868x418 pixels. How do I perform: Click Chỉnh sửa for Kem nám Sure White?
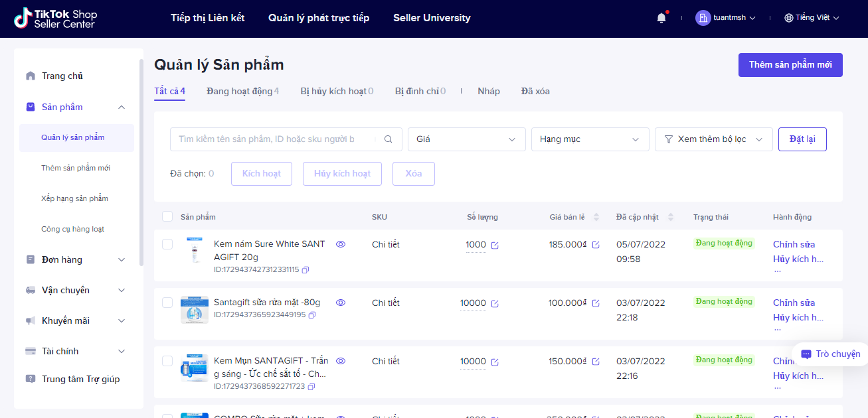[794, 244]
